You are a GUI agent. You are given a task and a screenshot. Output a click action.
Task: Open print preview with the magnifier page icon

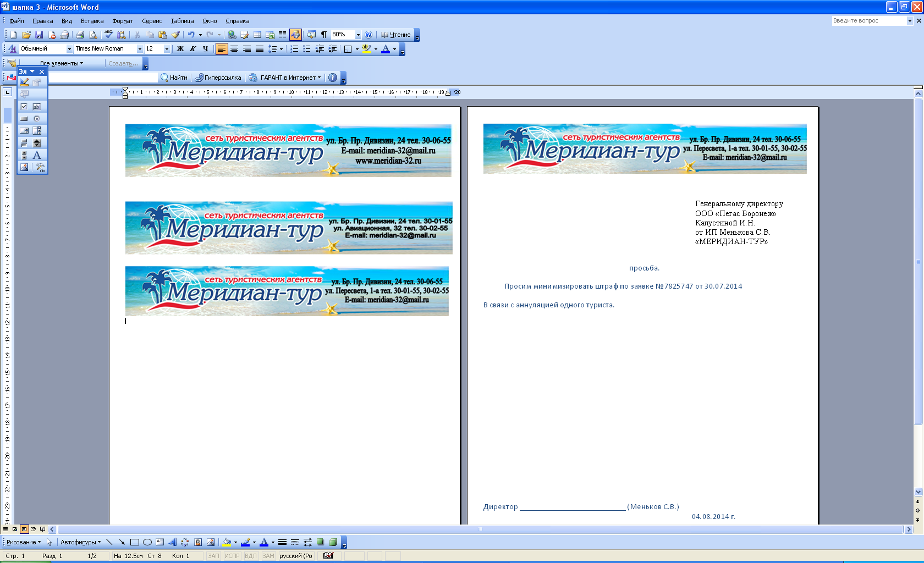(x=93, y=35)
